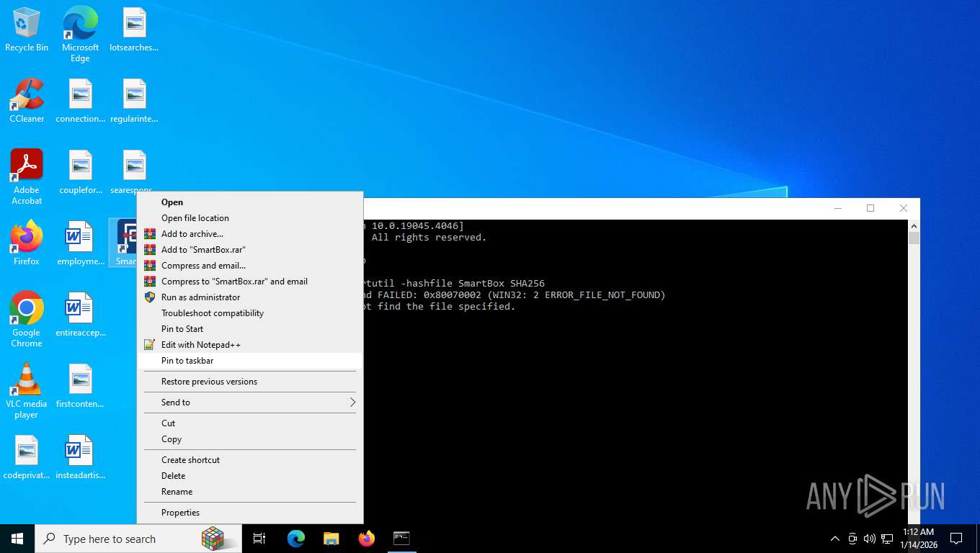This screenshot has width=980, height=553.
Task: Select the firstconten image file icon
Action: (x=80, y=386)
